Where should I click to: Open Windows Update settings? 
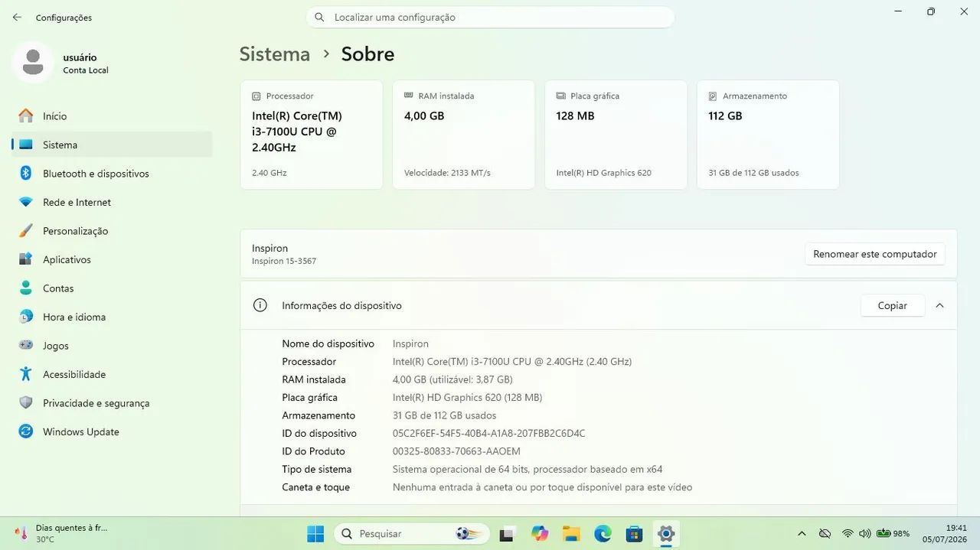pos(112,431)
